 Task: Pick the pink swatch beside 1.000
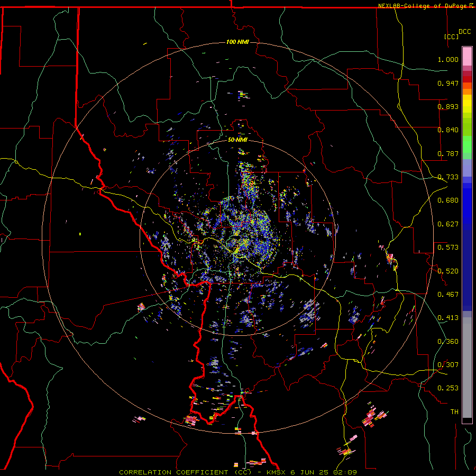tap(467, 57)
